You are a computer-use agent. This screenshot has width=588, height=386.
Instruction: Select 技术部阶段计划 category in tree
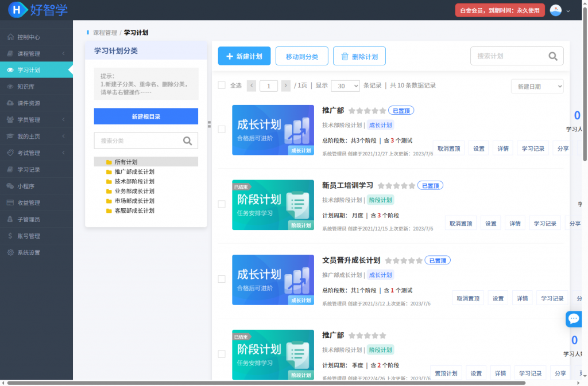click(134, 182)
